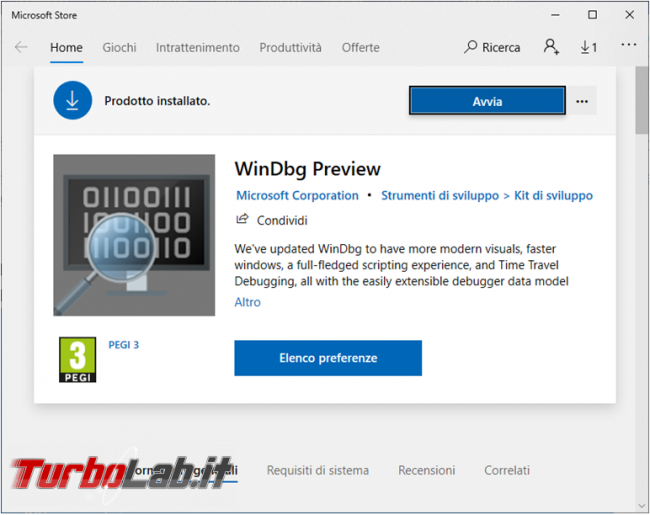Viewport: 650px width, 515px height.
Task: Show the Recensioni section
Action: coord(427,470)
